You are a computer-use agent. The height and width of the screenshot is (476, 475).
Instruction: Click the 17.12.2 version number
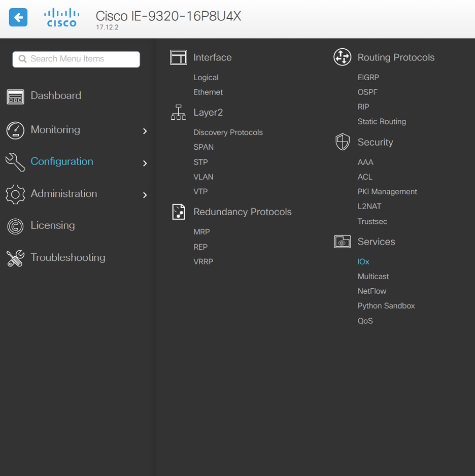(107, 27)
